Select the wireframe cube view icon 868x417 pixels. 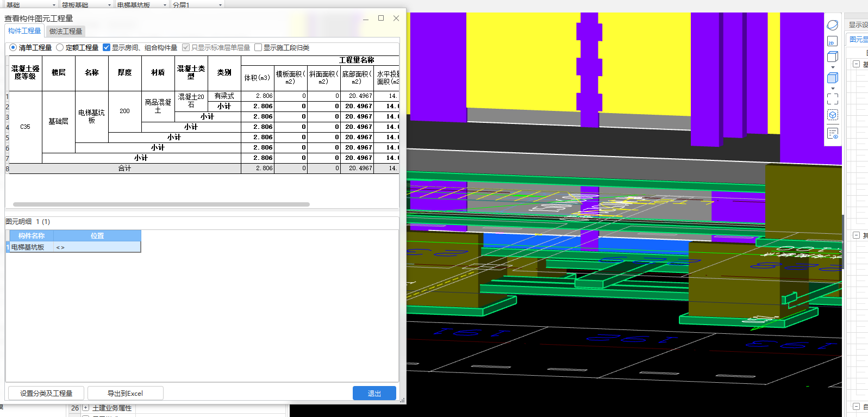click(833, 57)
